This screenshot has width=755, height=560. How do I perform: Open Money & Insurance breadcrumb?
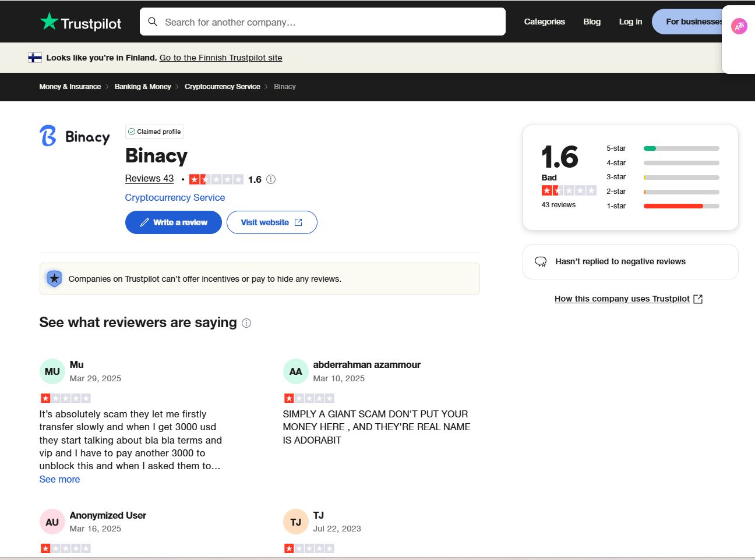coord(70,87)
